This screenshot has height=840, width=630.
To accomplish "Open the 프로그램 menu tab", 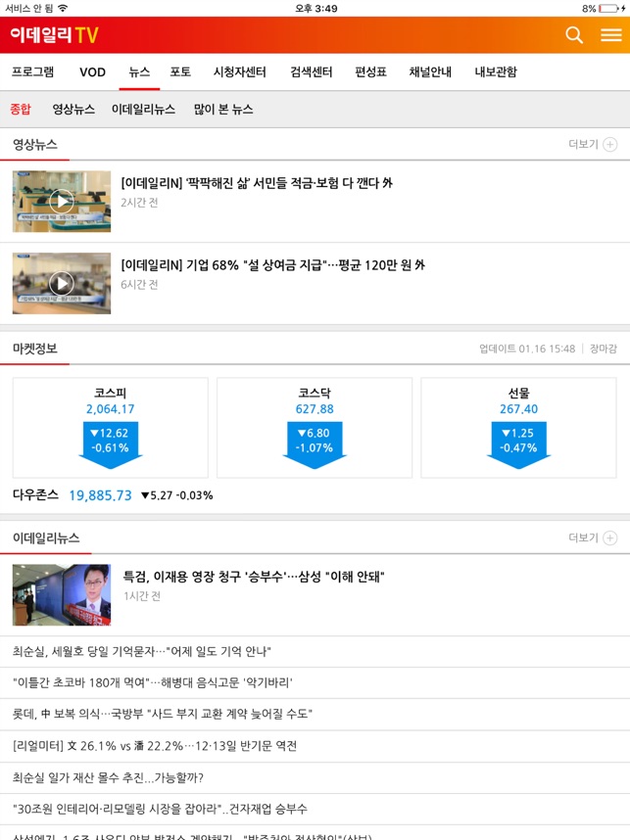I will pyautogui.click(x=32, y=71).
